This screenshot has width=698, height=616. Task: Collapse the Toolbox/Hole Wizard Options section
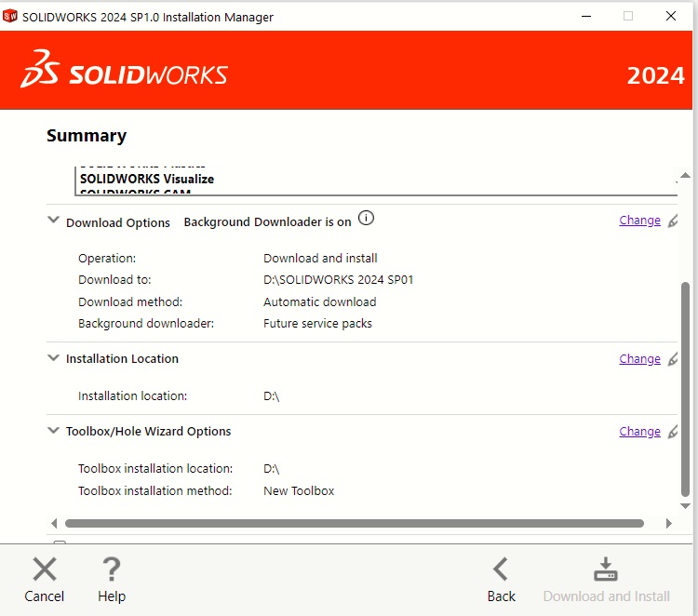click(53, 430)
